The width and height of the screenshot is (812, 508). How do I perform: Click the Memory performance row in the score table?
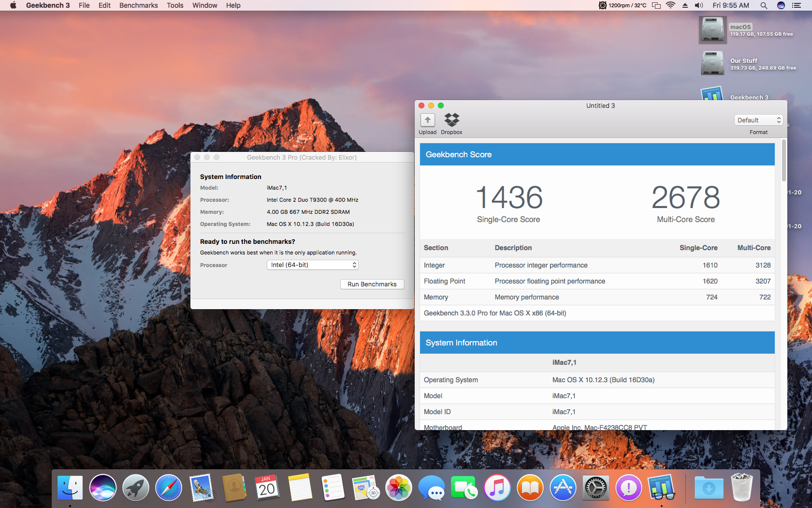[597, 297]
